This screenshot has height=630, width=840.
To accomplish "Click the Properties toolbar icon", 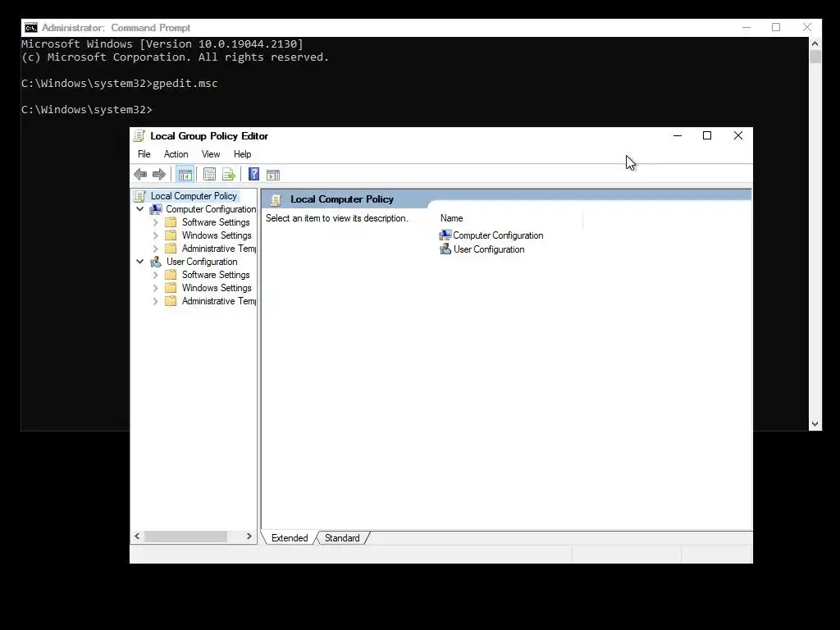I will click(209, 174).
